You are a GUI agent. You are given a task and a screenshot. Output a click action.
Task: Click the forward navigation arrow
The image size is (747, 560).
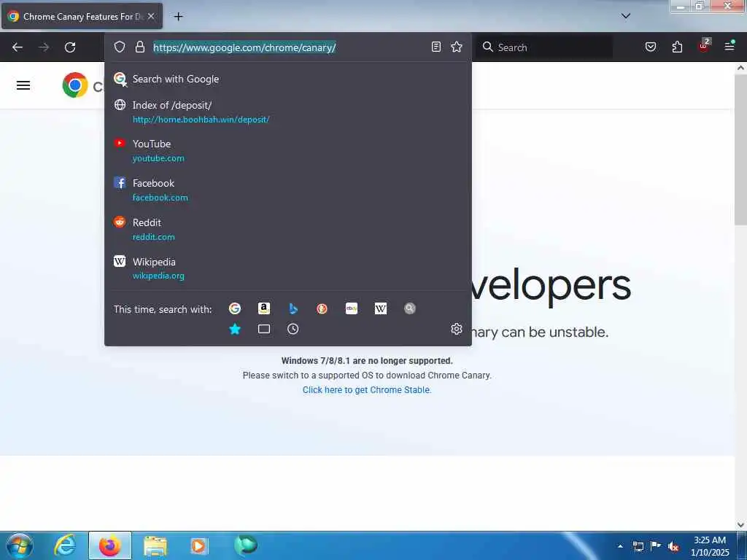pyautogui.click(x=44, y=47)
